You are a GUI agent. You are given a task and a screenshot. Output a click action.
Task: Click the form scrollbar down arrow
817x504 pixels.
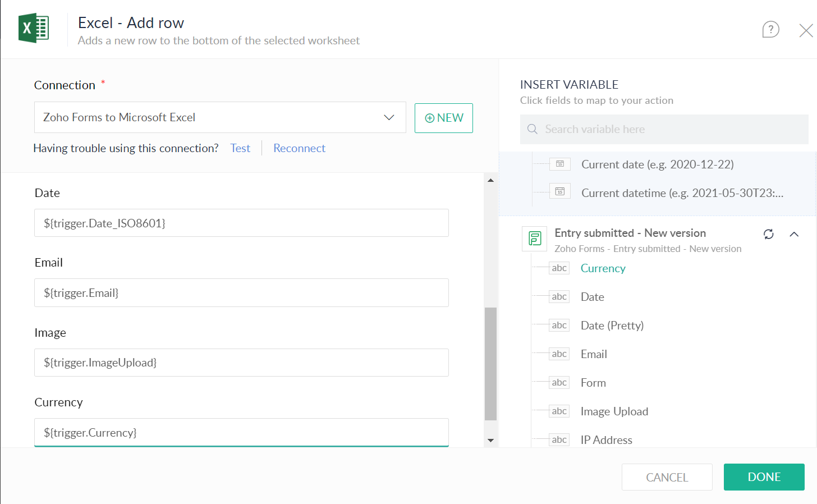[x=490, y=441]
